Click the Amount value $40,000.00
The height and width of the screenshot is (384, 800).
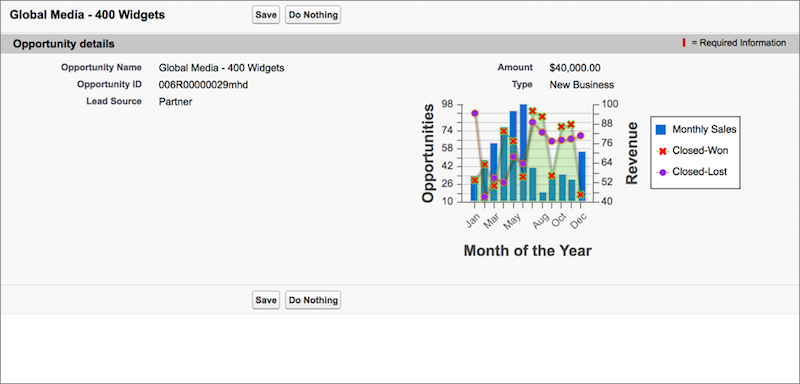click(575, 68)
